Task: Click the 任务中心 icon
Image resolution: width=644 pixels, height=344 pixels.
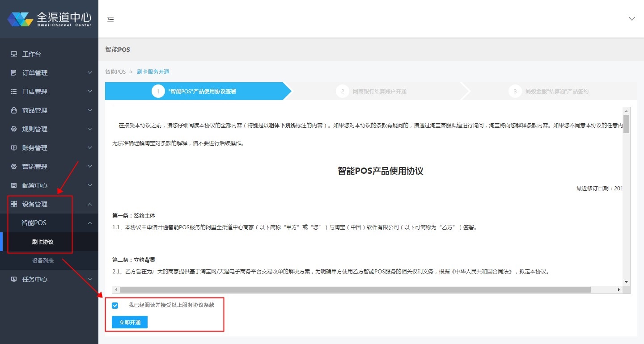Action: point(14,279)
